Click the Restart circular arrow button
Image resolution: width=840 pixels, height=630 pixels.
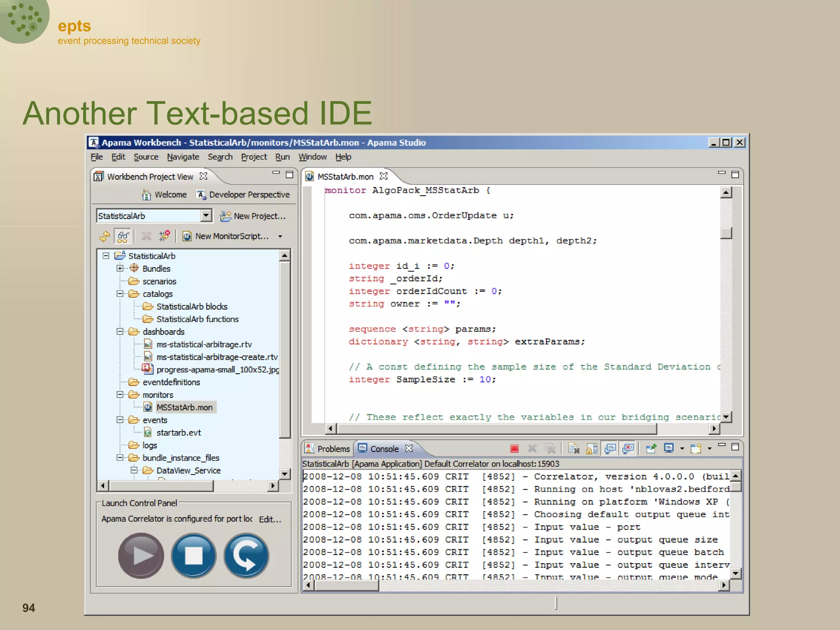tap(247, 555)
